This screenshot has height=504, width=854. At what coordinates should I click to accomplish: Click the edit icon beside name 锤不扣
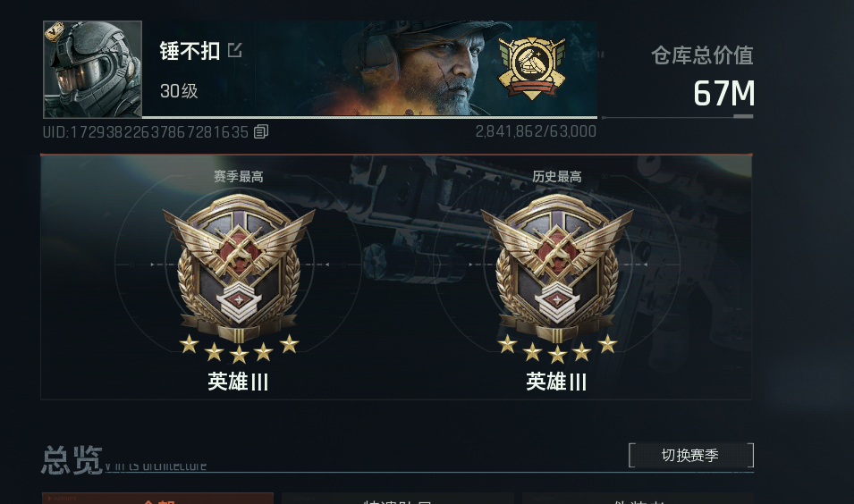pyautogui.click(x=235, y=50)
